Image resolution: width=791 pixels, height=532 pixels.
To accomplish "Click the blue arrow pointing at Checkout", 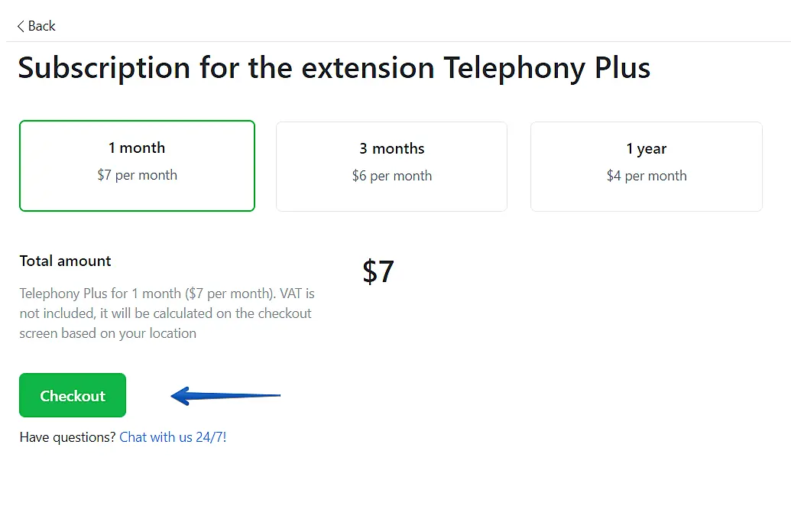I will 225,395.
